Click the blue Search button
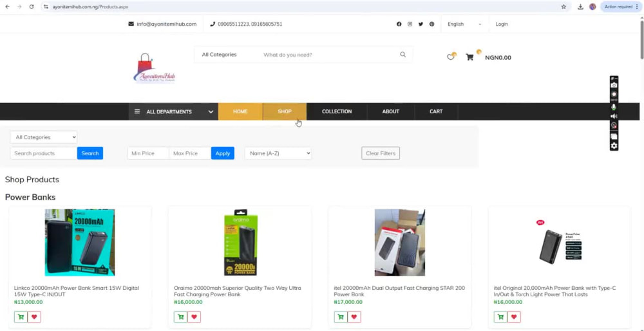 (90, 153)
